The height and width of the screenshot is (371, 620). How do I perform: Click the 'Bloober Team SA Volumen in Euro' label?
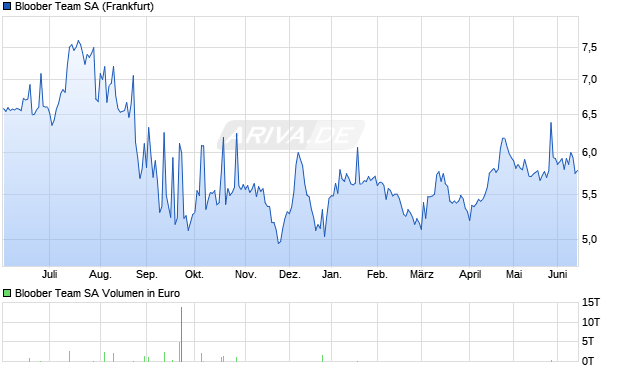point(97,293)
